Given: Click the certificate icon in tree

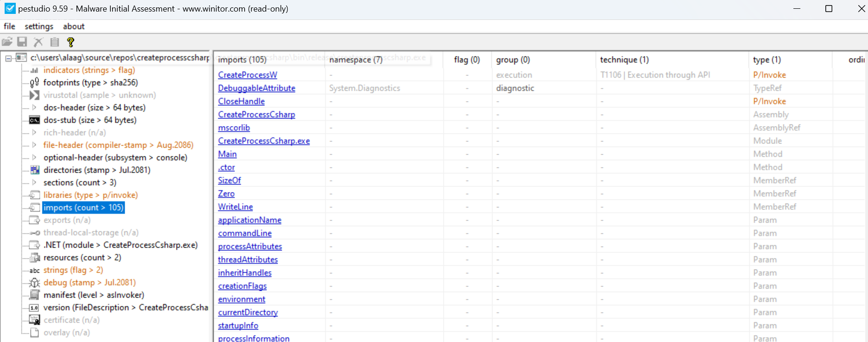Looking at the screenshot, I should click(34, 320).
